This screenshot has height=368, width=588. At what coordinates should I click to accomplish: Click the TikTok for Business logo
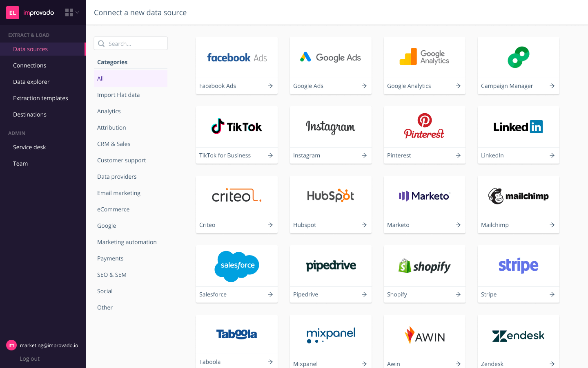[x=237, y=127]
